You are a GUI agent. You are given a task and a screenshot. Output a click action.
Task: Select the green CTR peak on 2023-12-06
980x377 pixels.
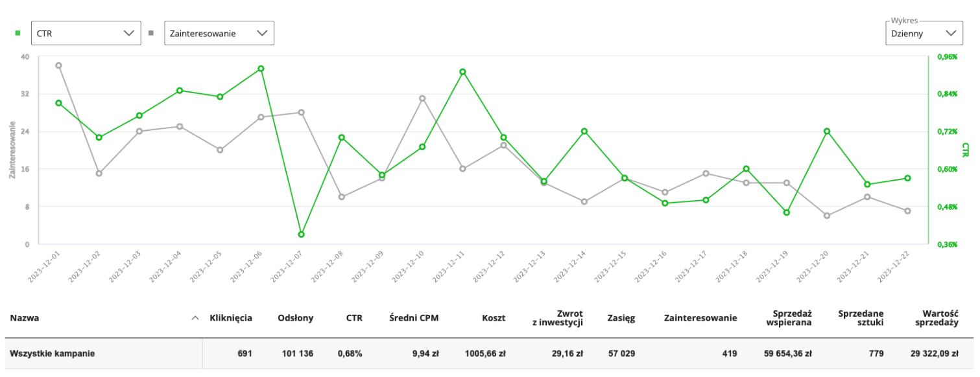(x=261, y=69)
